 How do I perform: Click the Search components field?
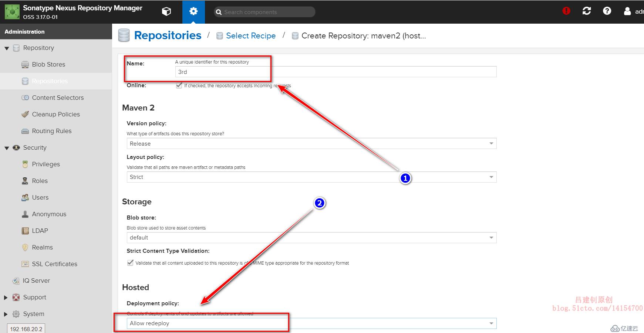tap(264, 12)
